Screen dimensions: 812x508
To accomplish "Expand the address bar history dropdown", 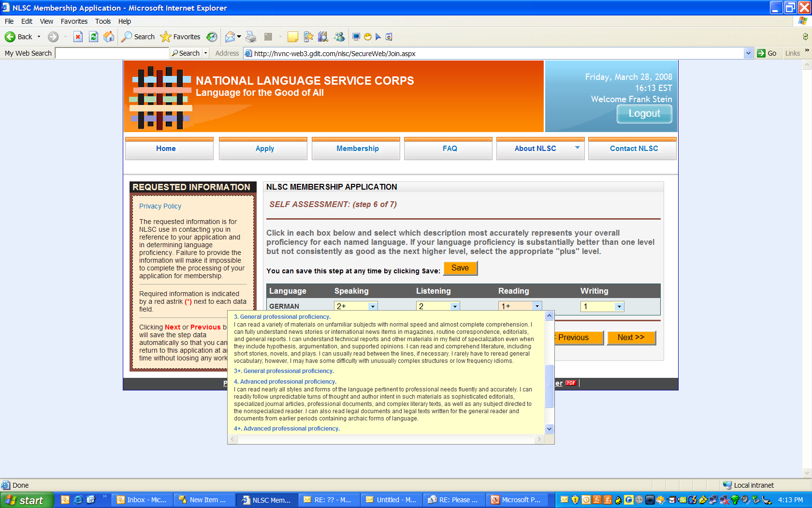I will pyautogui.click(x=749, y=53).
